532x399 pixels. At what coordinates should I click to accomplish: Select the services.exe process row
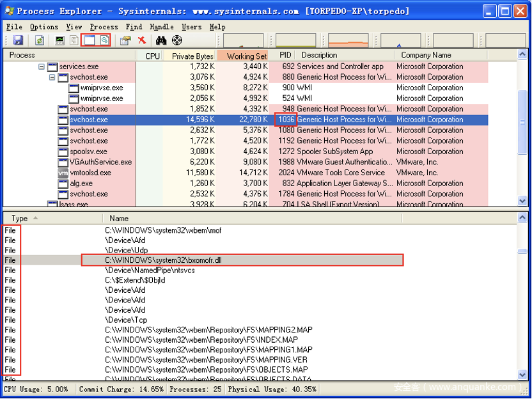tap(246, 66)
